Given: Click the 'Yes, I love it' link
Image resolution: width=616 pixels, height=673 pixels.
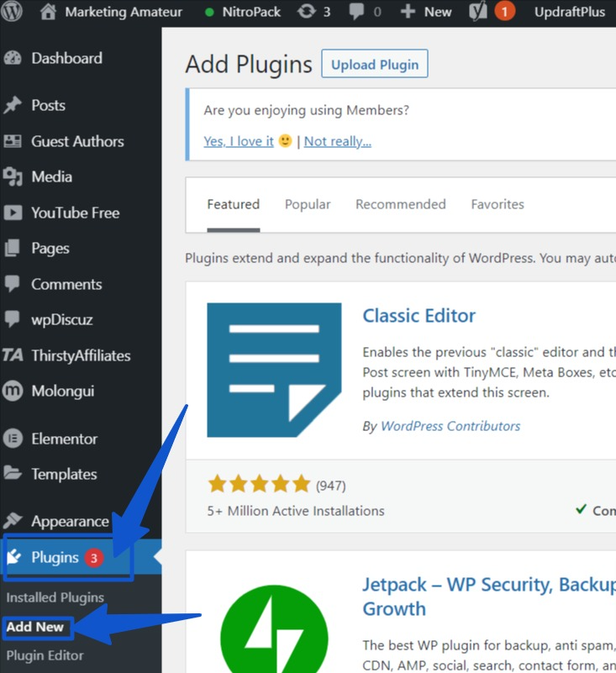Looking at the screenshot, I should click(x=239, y=141).
